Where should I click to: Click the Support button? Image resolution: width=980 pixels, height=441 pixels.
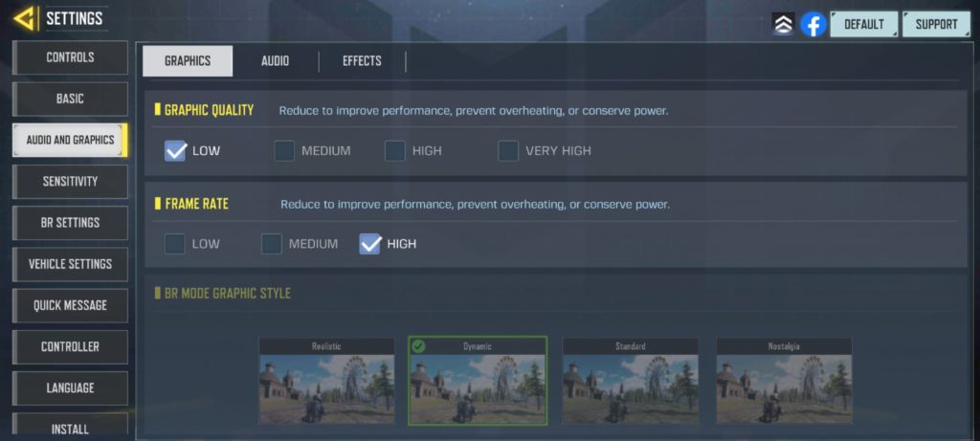(x=936, y=24)
